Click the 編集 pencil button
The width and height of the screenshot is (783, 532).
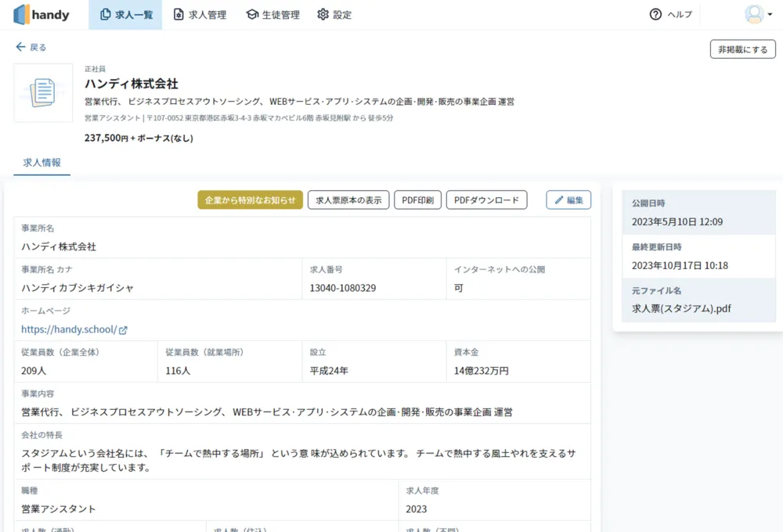(x=568, y=200)
